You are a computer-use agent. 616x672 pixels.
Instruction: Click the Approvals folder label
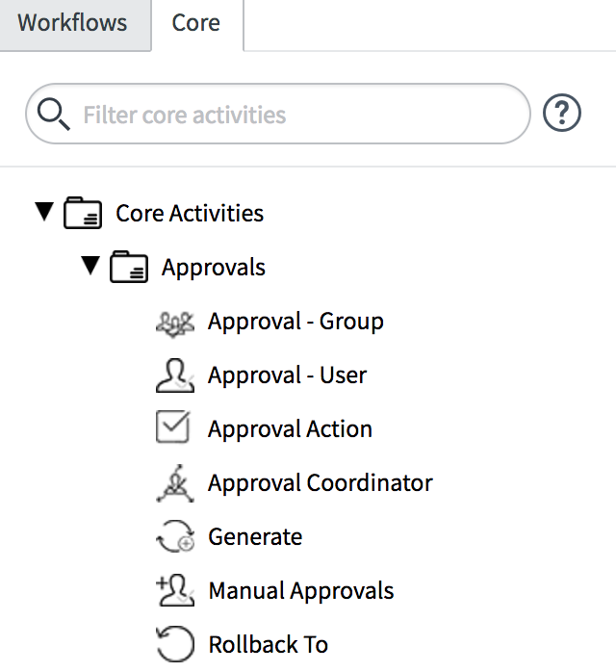tap(214, 268)
